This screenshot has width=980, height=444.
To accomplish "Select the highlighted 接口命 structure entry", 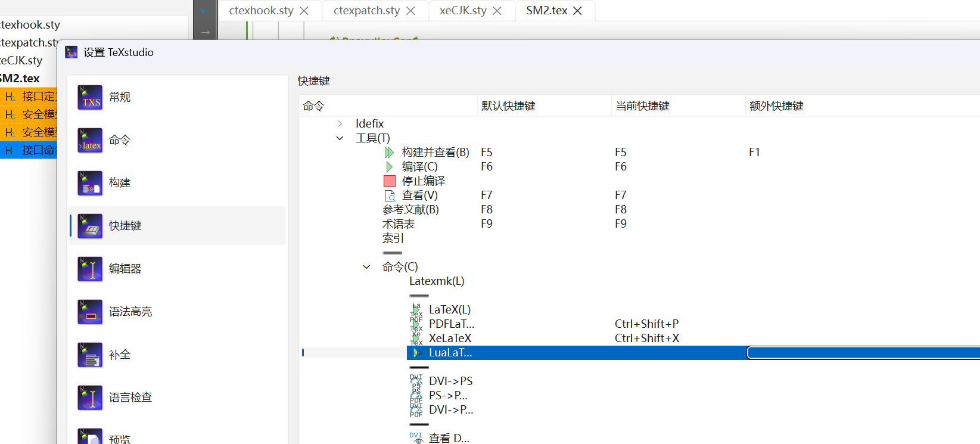I will tap(29, 150).
